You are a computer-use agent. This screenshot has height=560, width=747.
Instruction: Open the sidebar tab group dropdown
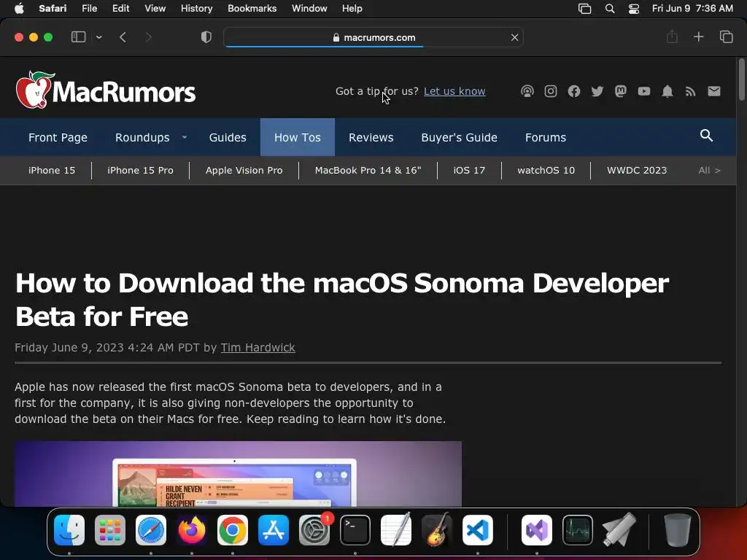click(98, 37)
